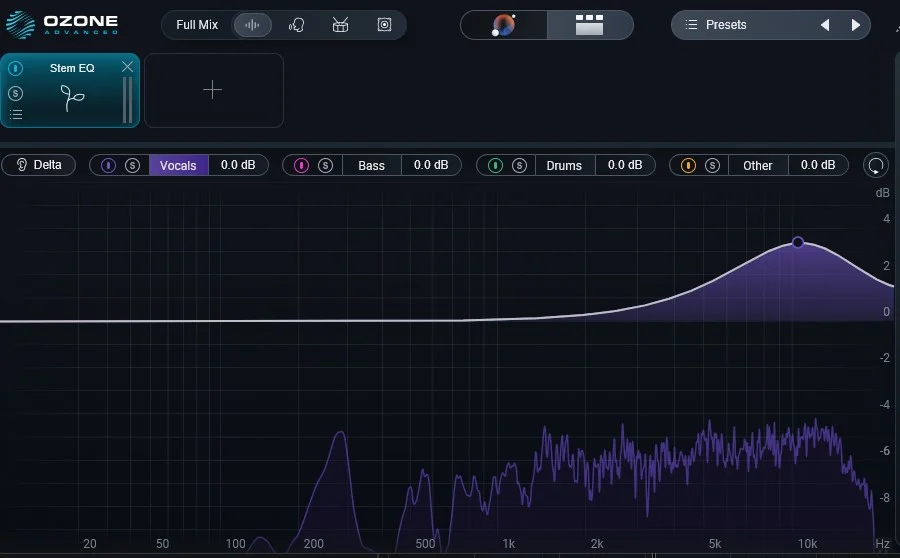Viewport: 900px width, 558px height.
Task: Open the Master Assistant orb
Action: coord(504,25)
